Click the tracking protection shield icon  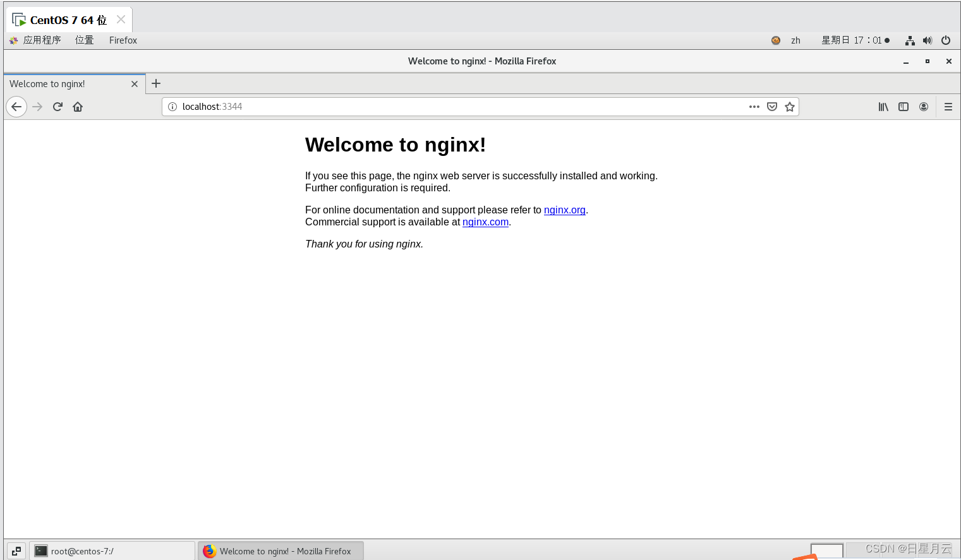click(772, 107)
